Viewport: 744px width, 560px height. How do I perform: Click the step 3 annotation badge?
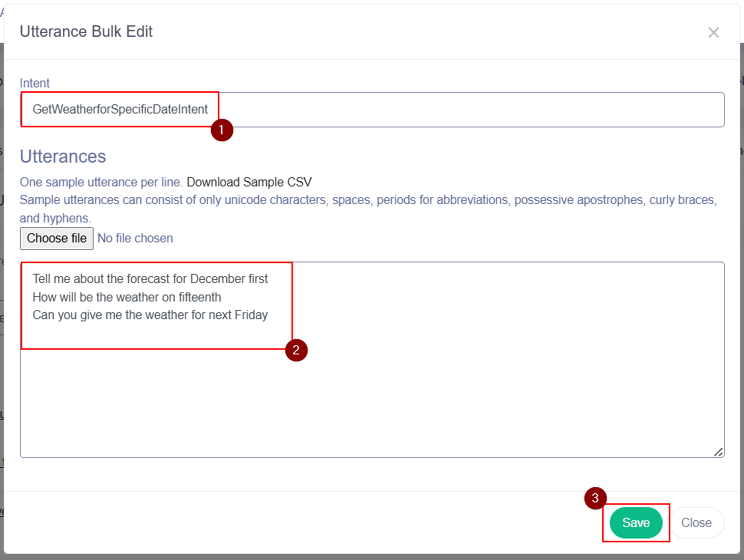pyautogui.click(x=595, y=498)
